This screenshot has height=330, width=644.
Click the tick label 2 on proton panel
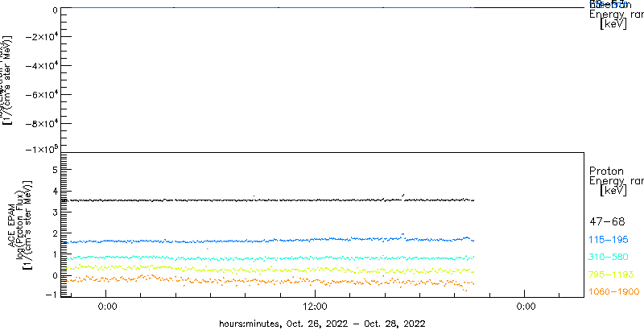point(55,233)
